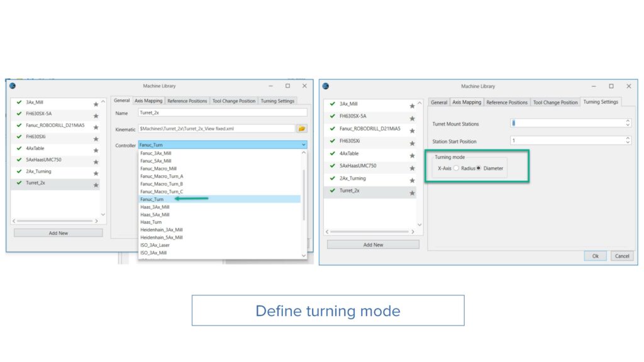Click Add New in the right window
644x362 pixels.
(373, 244)
